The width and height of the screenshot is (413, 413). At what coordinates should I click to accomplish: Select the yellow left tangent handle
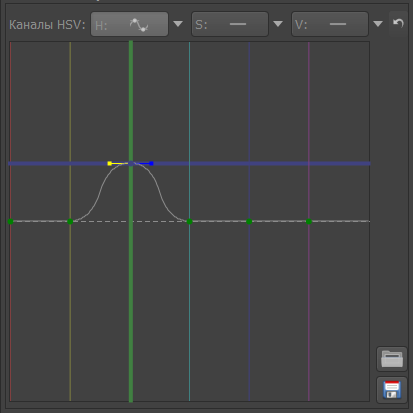109,163
